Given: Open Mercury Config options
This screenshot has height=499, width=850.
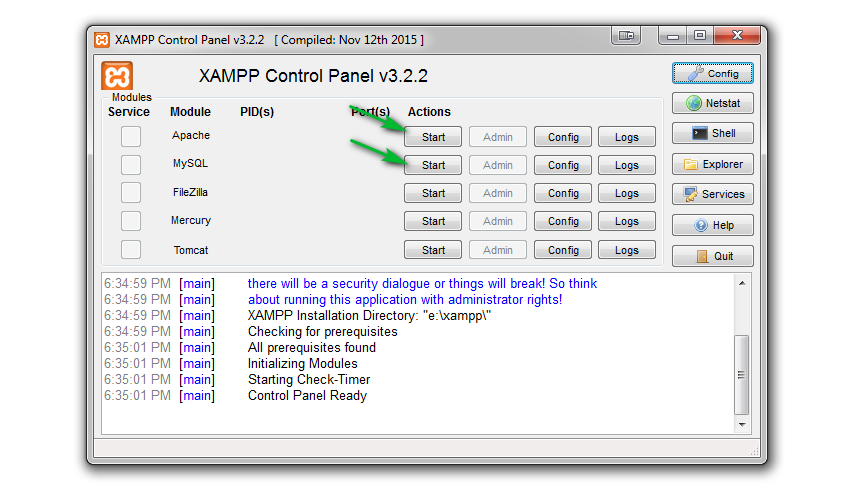Looking at the screenshot, I should (563, 221).
